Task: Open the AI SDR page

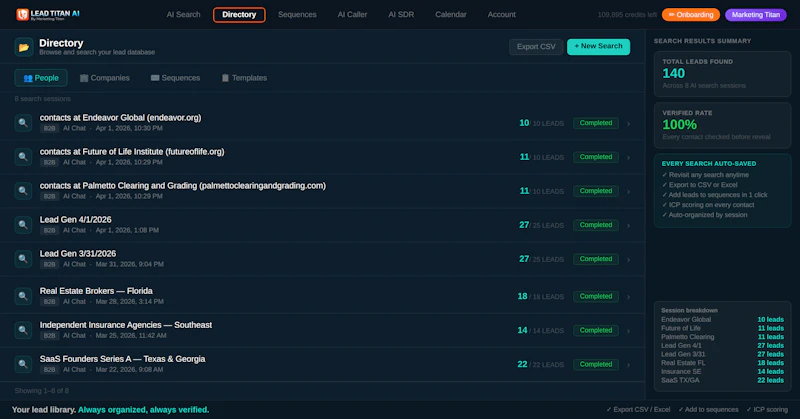Action: [x=401, y=15]
